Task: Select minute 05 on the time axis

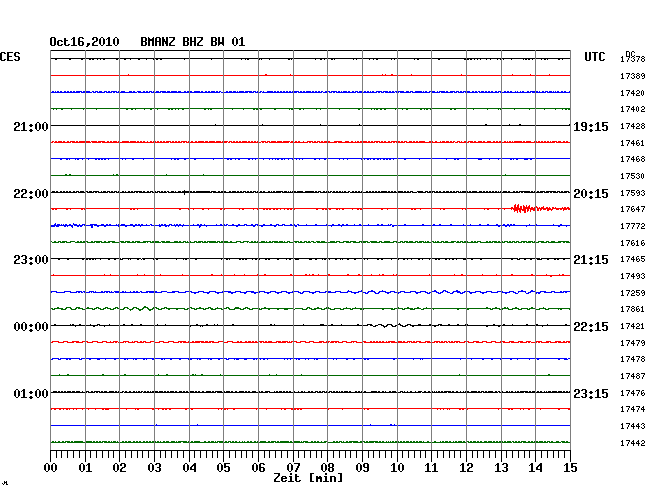Action: tap(223, 468)
